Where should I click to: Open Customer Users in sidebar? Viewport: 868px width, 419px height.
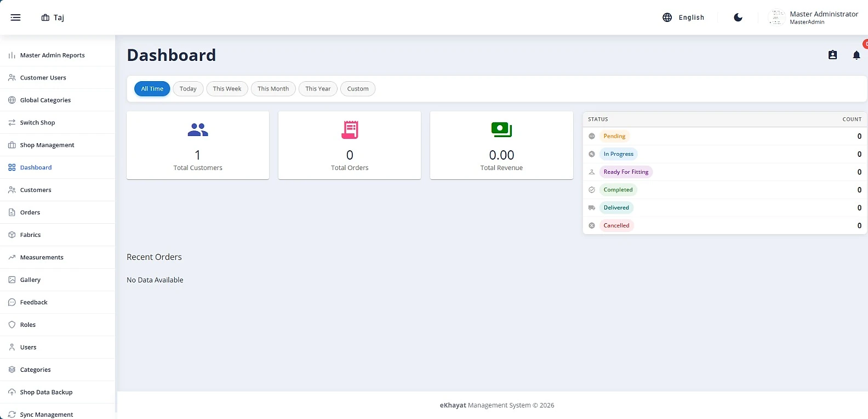58,78
